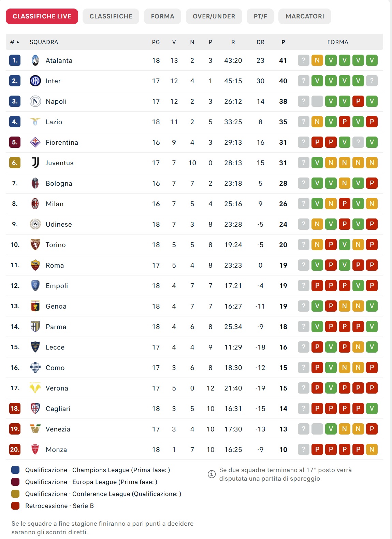
Task: Select the Forma tab
Action: click(x=162, y=16)
